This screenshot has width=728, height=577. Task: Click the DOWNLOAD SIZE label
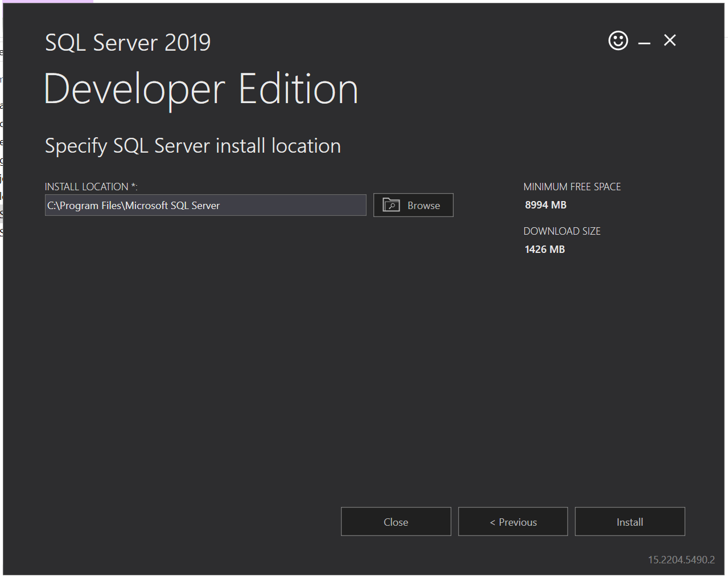point(562,231)
